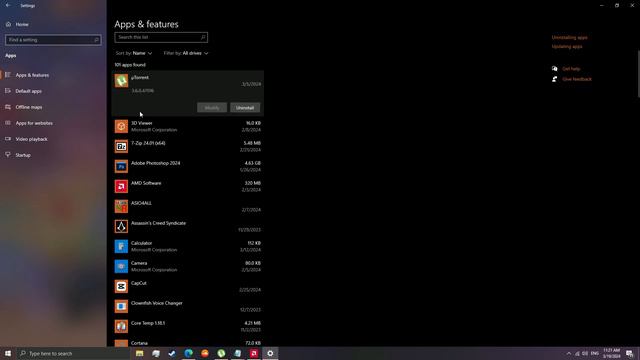Image resolution: width=640 pixels, height=360 pixels.
Task: Uninstall the µTorrent app
Action: click(x=245, y=108)
